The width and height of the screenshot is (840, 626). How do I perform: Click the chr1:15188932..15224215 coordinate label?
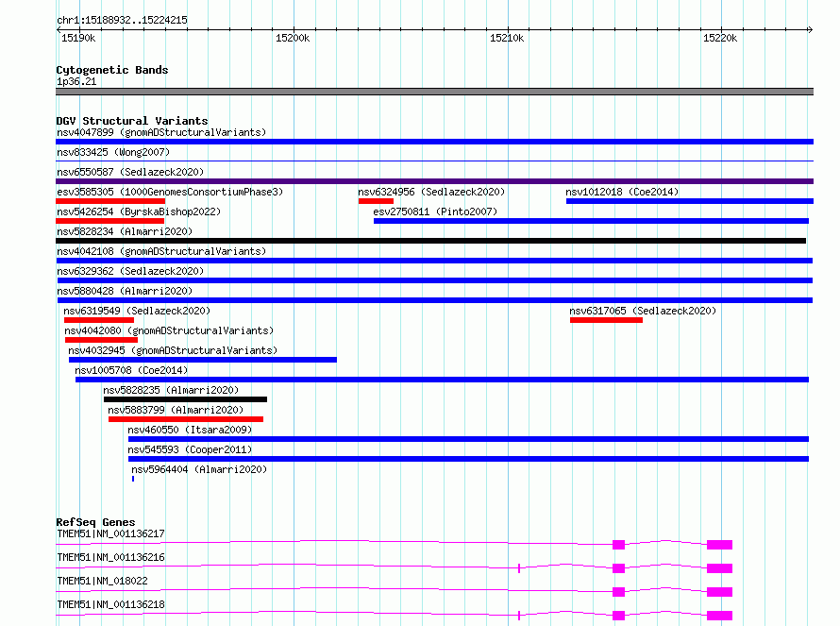tap(122, 20)
